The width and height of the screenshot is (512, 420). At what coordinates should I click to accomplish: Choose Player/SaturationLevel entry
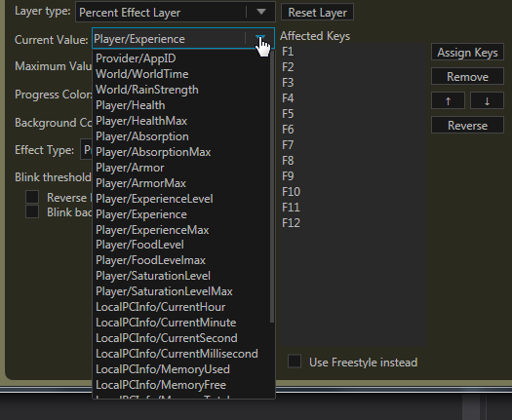point(181,276)
